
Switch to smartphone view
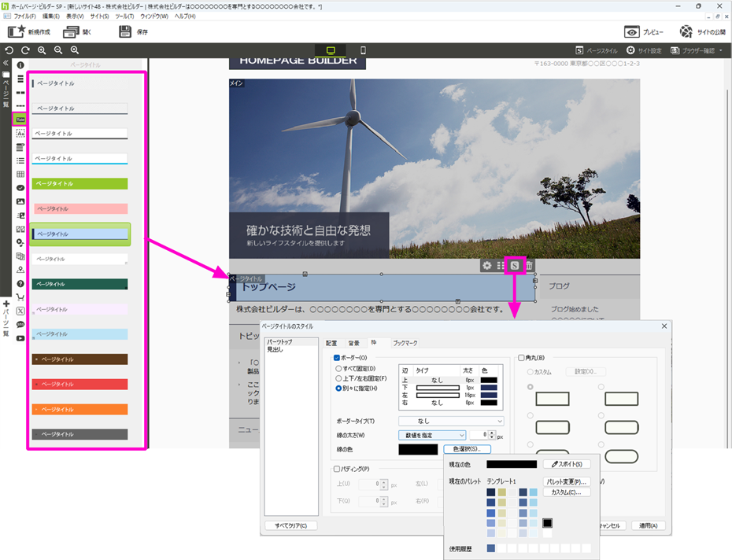(x=363, y=50)
